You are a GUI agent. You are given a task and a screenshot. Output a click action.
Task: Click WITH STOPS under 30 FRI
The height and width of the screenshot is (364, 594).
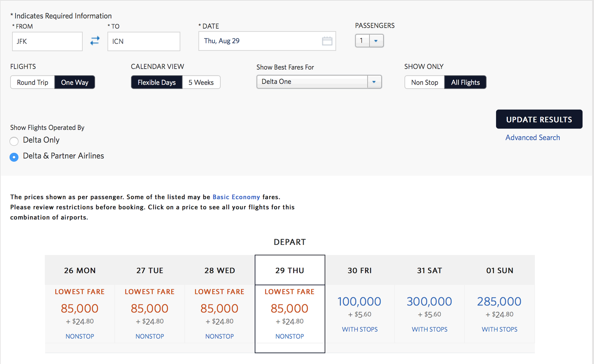360,329
